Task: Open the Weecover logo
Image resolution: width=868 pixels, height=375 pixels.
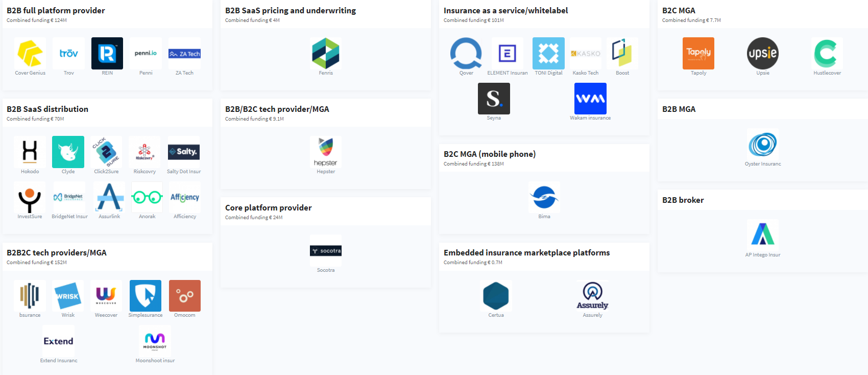Action: pos(106,296)
